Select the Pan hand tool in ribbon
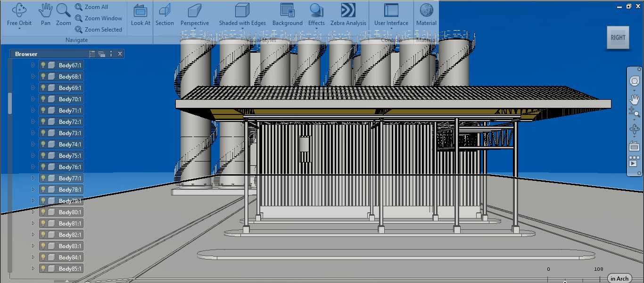This screenshot has height=283, width=644. point(46,14)
